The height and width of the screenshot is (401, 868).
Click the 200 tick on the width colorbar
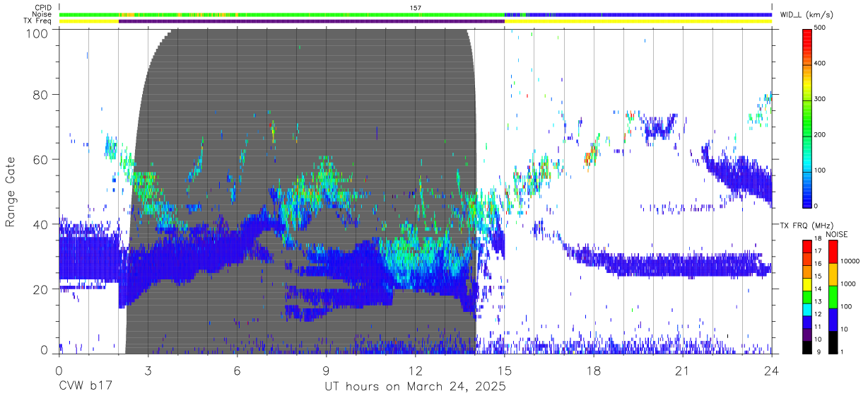coord(821,134)
